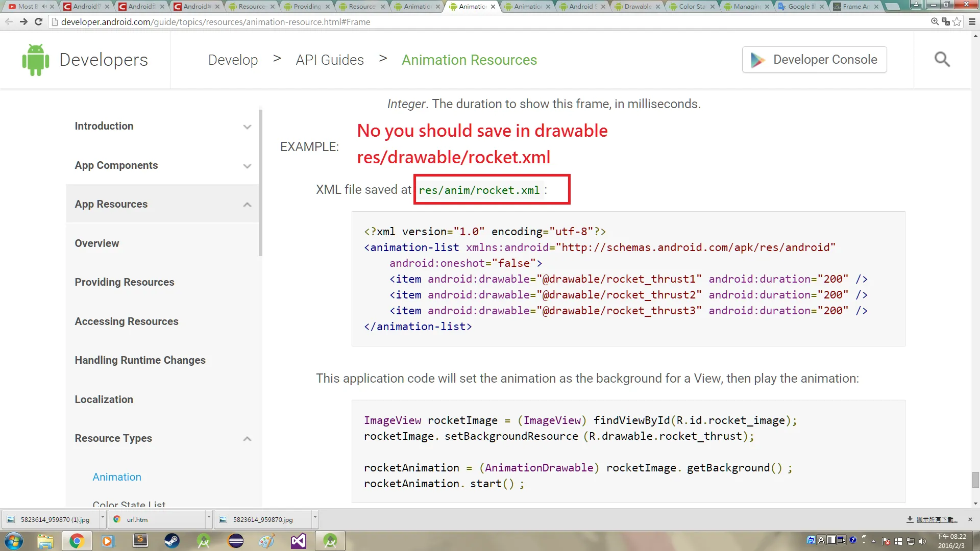Expand the Introduction sidebar section
The width and height of the screenshot is (980, 551).
click(247, 127)
